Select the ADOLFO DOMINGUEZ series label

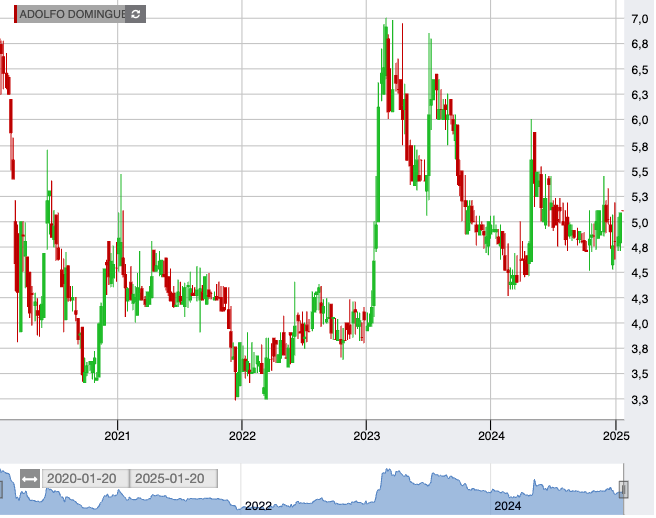(x=70, y=14)
